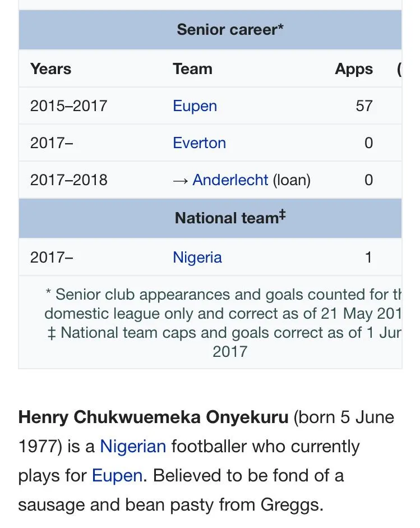Click the Senior career section header
This screenshot has height=528, width=420.
(230, 29)
